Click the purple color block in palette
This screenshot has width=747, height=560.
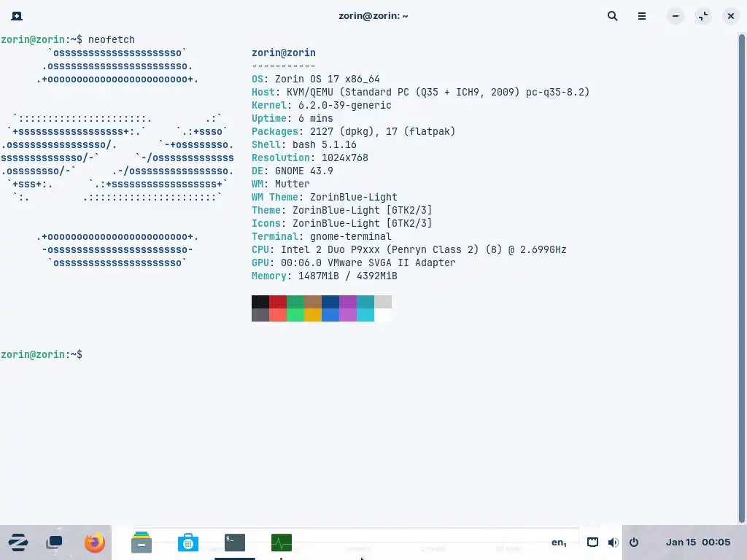348,302
